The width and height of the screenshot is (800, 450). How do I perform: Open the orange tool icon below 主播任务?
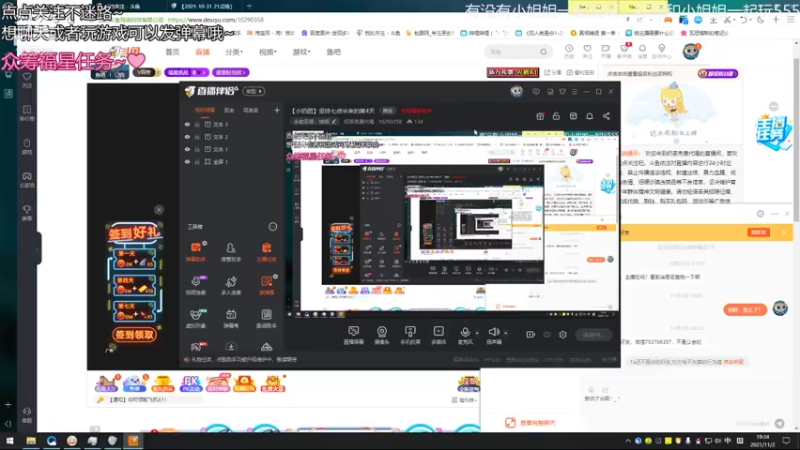266,285
